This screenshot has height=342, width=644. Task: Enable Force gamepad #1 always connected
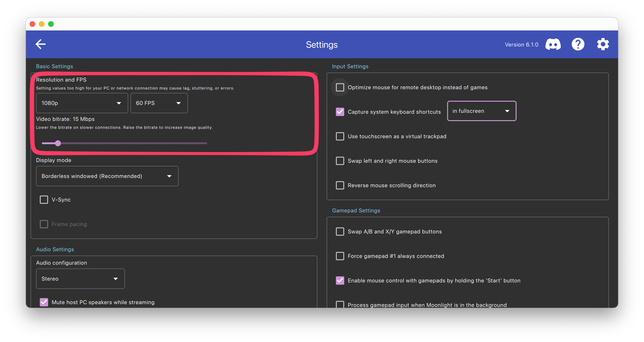340,256
